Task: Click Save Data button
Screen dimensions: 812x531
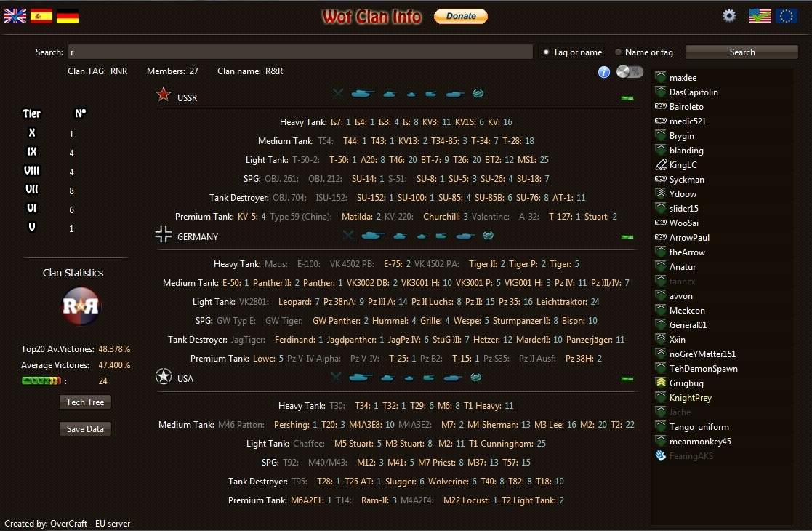Action: [x=85, y=429]
